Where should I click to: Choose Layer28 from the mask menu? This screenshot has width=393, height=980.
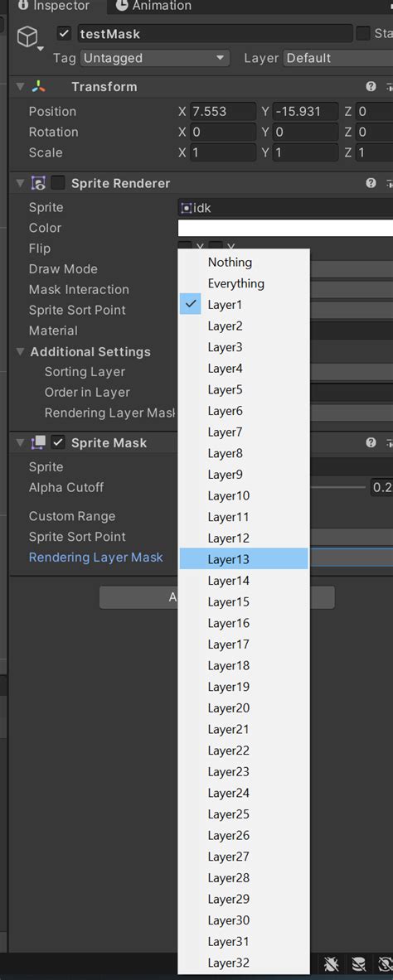coord(244,878)
